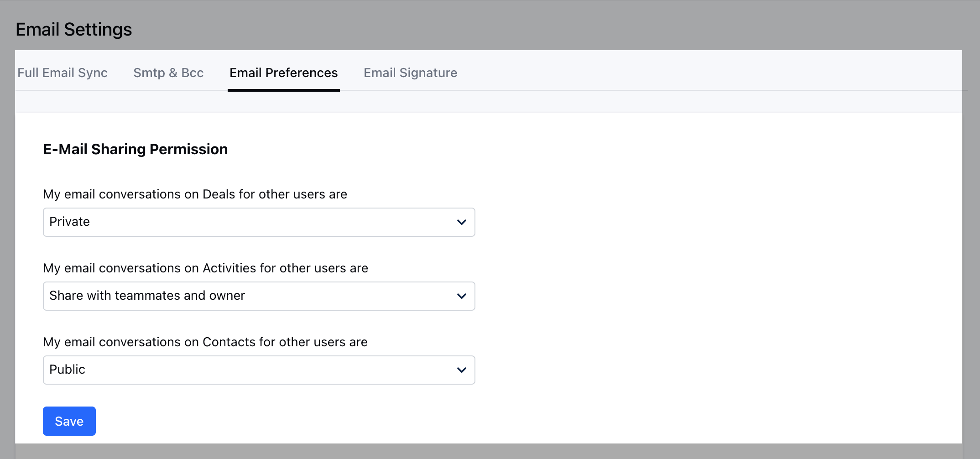Click chevron on 'Share with teammates and owner'
Viewport: 980px width, 459px height.
[x=462, y=296]
